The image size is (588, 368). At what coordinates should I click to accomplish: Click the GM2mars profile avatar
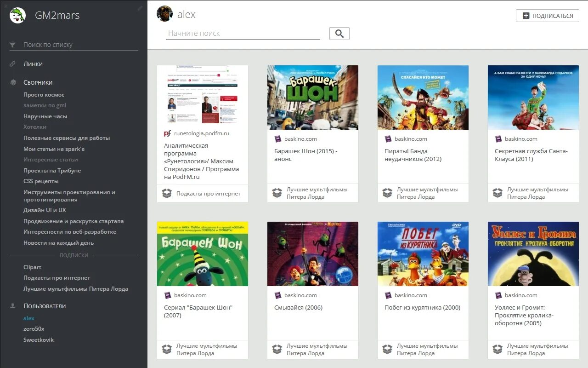[x=18, y=15]
